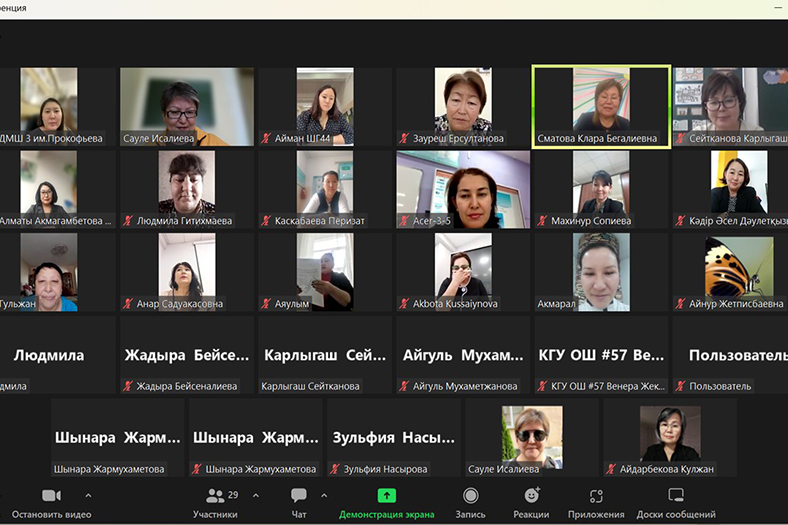Open Доски сообщений whiteboards
Image resolution: width=788 pixels, height=525 pixels.
coord(676,497)
